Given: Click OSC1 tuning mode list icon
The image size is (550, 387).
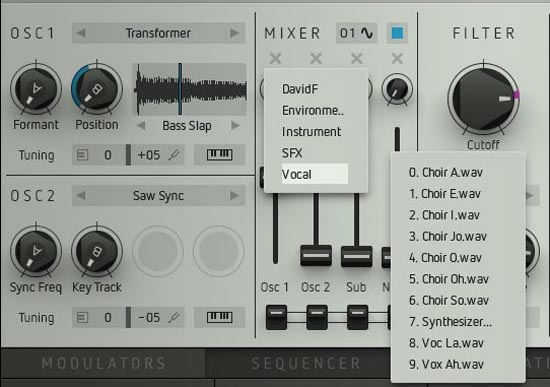Looking at the screenshot, I should pos(82,155).
